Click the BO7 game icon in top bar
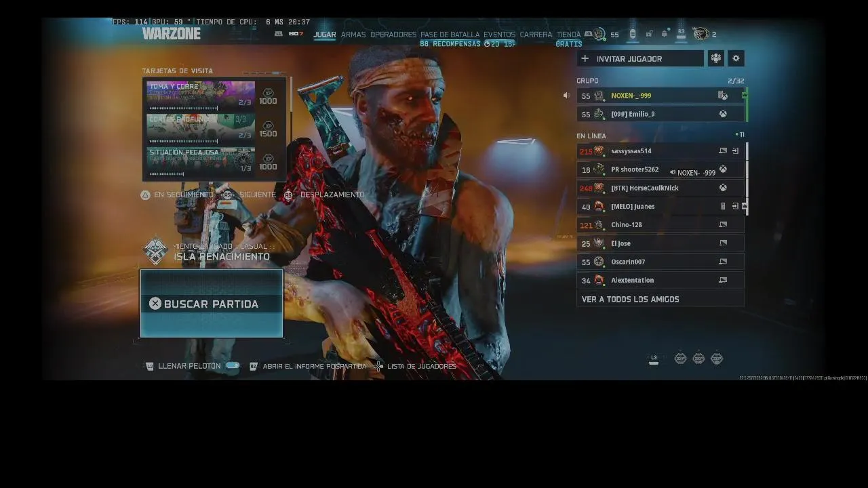The image size is (868, 488). point(296,34)
